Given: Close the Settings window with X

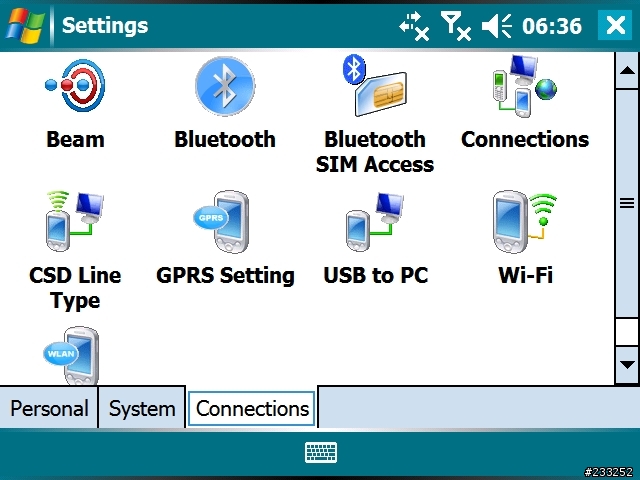Looking at the screenshot, I should coord(615,25).
